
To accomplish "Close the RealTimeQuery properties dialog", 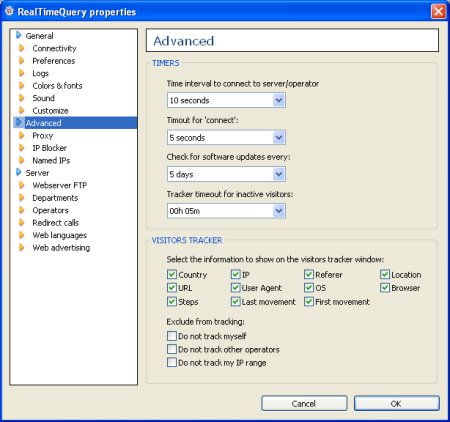I will (438, 11).
